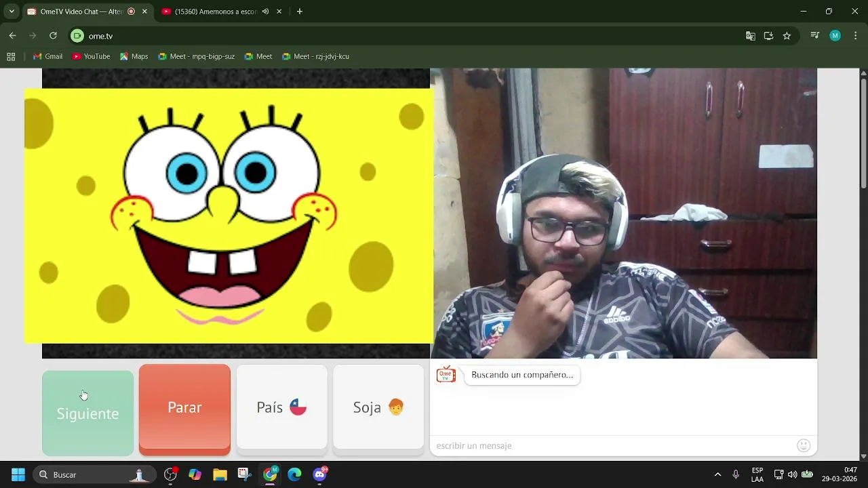Image resolution: width=868 pixels, height=488 pixels.
Task: Open Meet - mpq-bigp-suz bookmark
Action: tap(196, 56)
